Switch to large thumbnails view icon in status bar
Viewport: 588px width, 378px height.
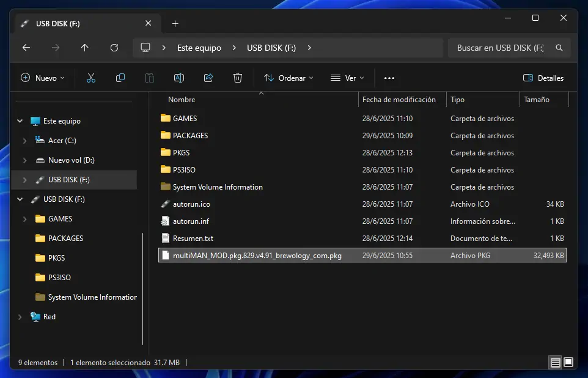tap(568, 362)
